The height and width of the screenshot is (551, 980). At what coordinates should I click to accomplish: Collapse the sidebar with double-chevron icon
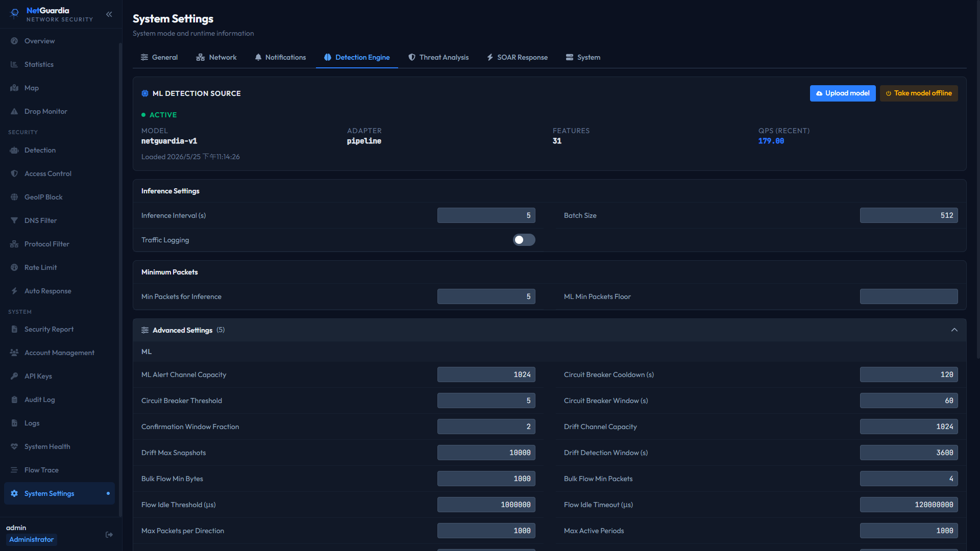pos(109,14)
